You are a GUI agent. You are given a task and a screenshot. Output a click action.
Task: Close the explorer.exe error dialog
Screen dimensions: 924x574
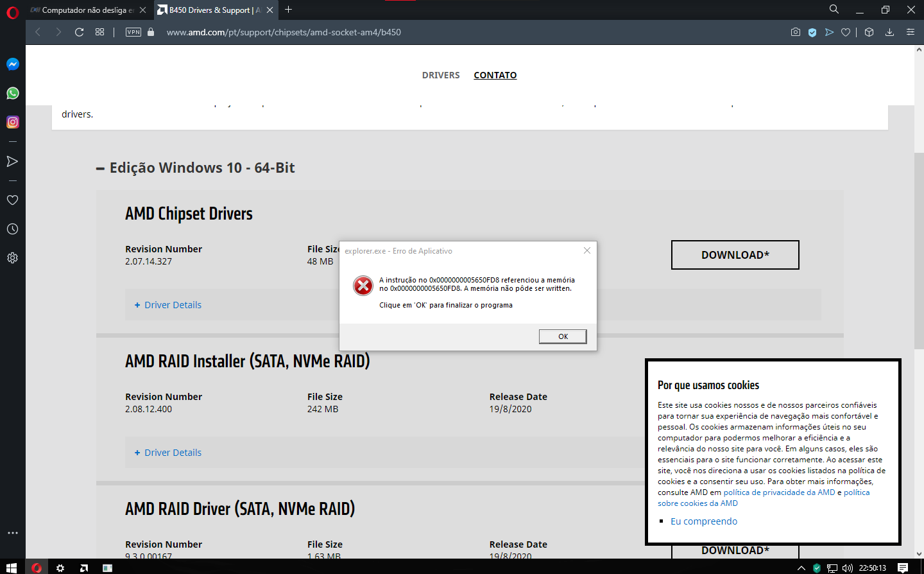coord(587,250)
